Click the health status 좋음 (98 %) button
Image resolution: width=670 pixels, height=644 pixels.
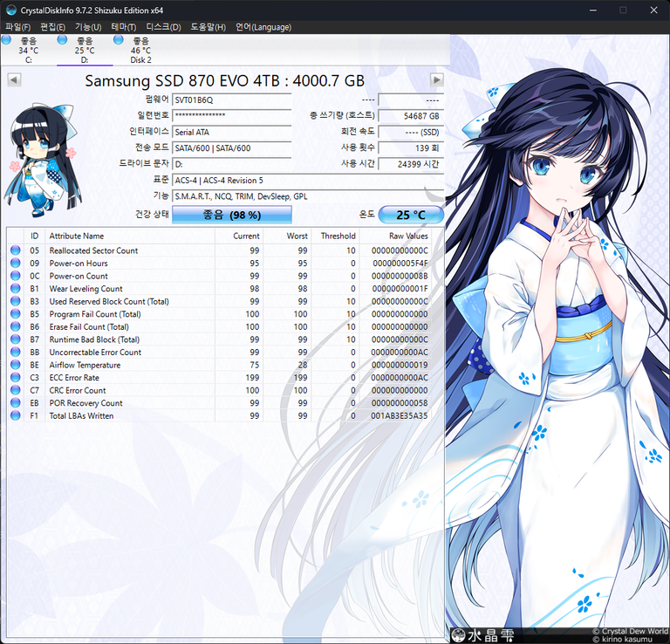(232, 215)
